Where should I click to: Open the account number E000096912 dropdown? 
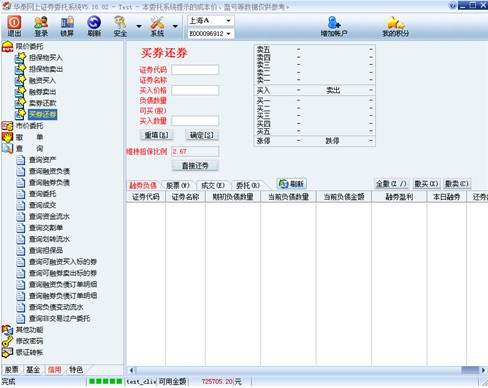coord(211,34)
